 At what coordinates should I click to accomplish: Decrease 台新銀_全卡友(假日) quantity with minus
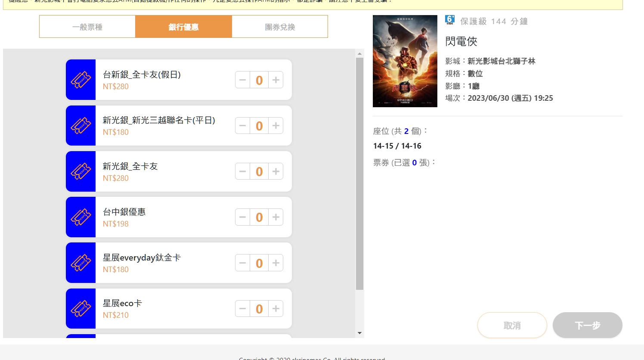243,80
